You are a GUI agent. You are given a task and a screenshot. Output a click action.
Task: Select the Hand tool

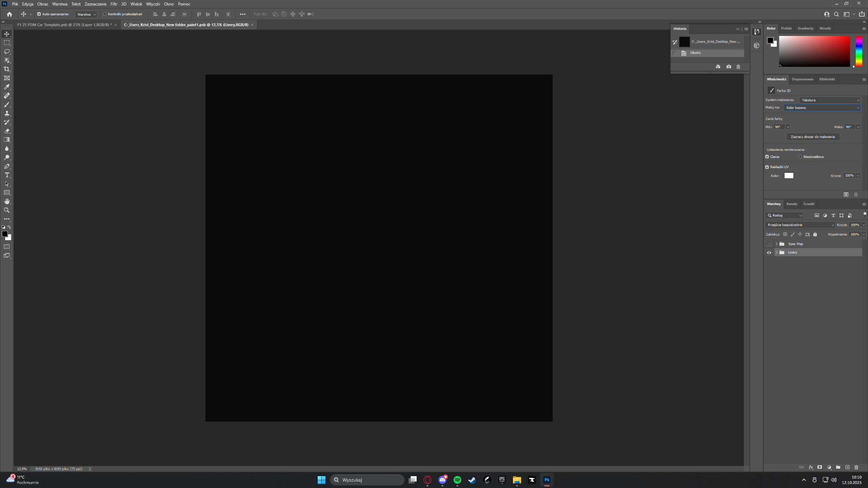pos(7,201)
